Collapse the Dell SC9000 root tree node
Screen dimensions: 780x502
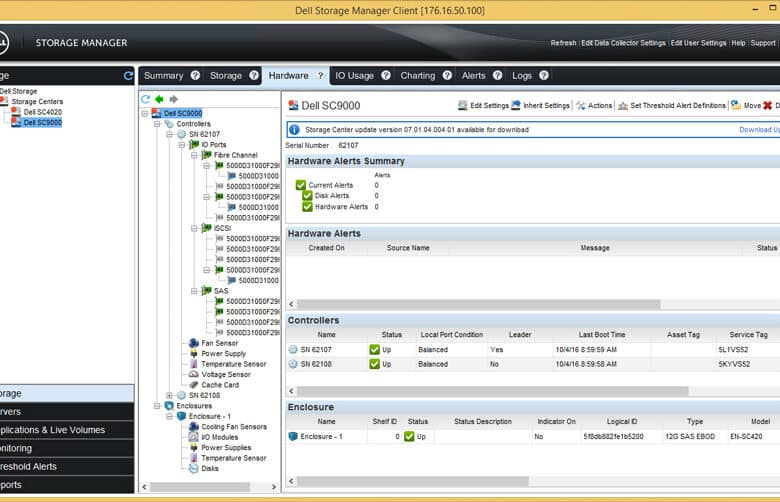click(x=145, y=113)
